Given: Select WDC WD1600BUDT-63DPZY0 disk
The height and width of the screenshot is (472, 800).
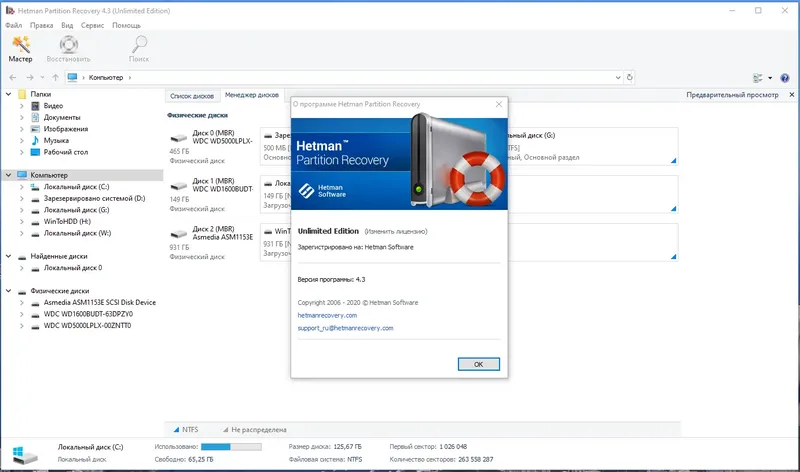Looking at the screenshot, I should point(88,314).
